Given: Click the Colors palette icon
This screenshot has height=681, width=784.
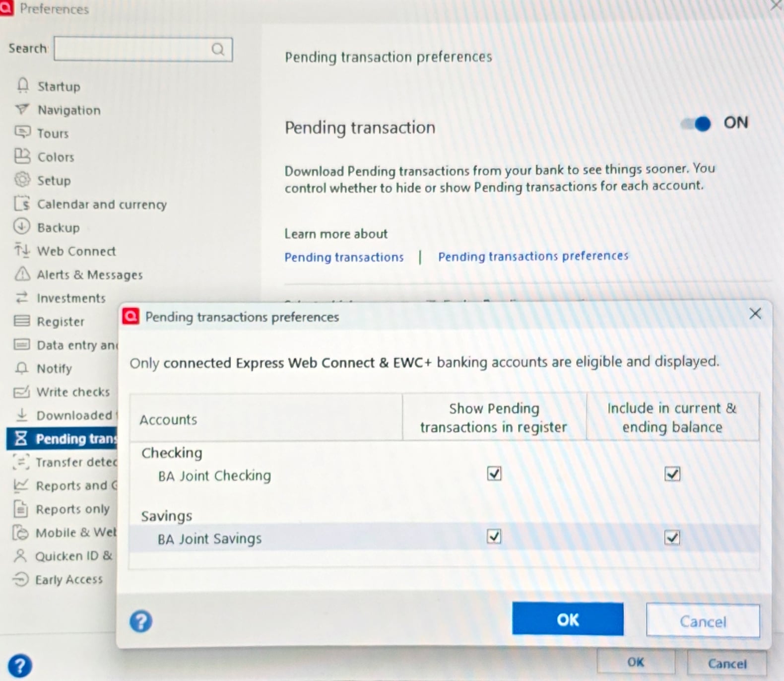Looking at the screenshot, I should (x=22, y=156).
